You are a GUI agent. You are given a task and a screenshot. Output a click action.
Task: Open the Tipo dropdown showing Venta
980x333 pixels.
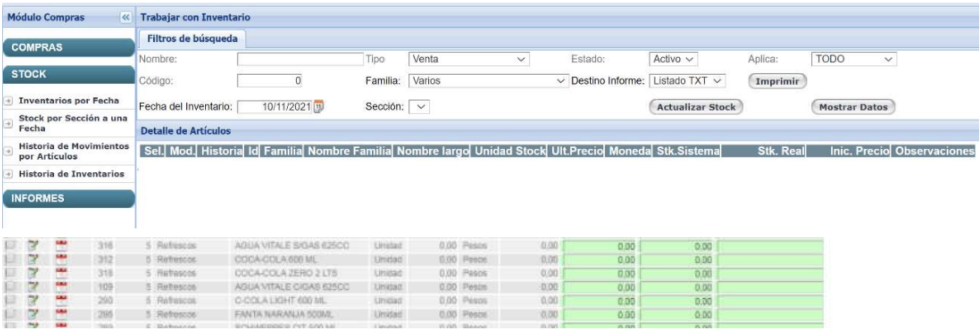click(x=468, y=59)
